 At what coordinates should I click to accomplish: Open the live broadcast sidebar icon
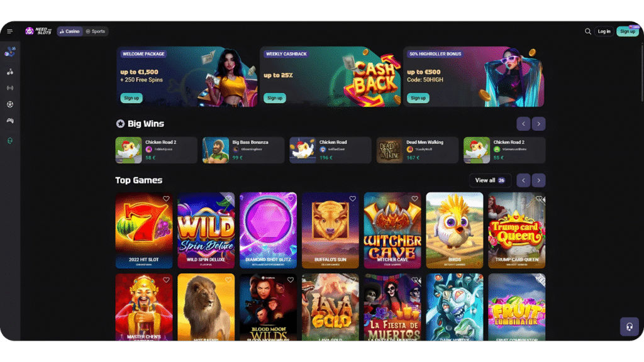click(10, 88)
